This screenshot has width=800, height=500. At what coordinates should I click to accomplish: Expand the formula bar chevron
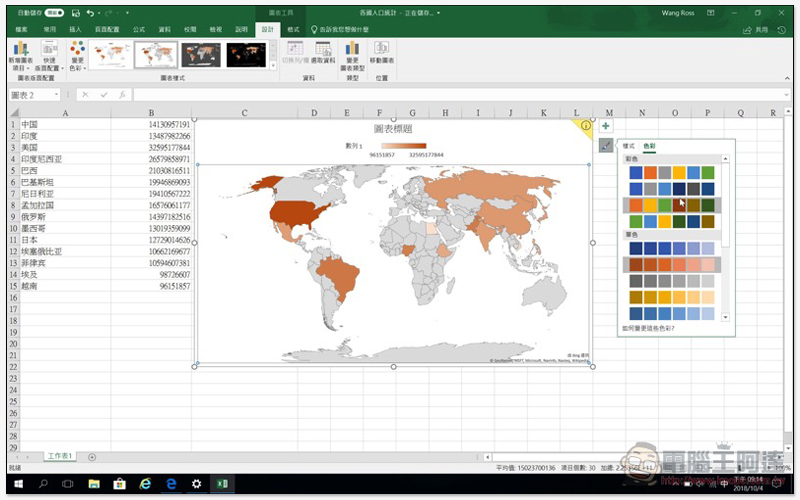(x=787, y=95)
